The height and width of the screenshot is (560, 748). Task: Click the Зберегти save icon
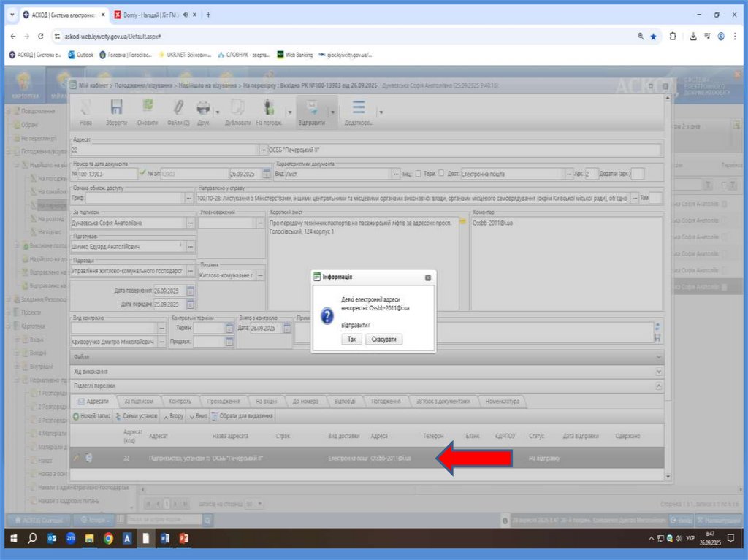[x=116, y=108]
